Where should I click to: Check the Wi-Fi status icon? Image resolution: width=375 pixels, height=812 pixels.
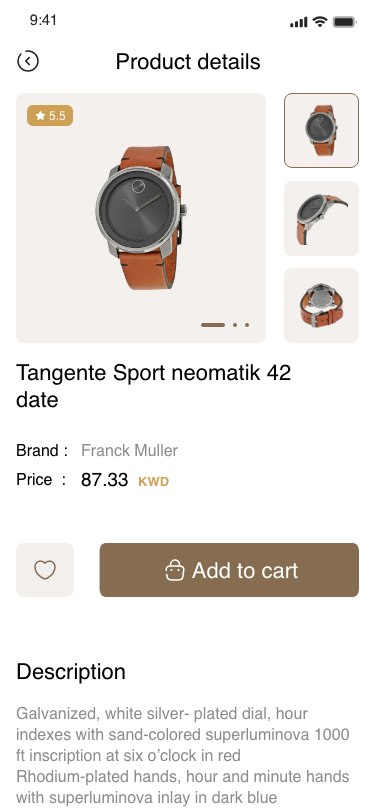321,22
